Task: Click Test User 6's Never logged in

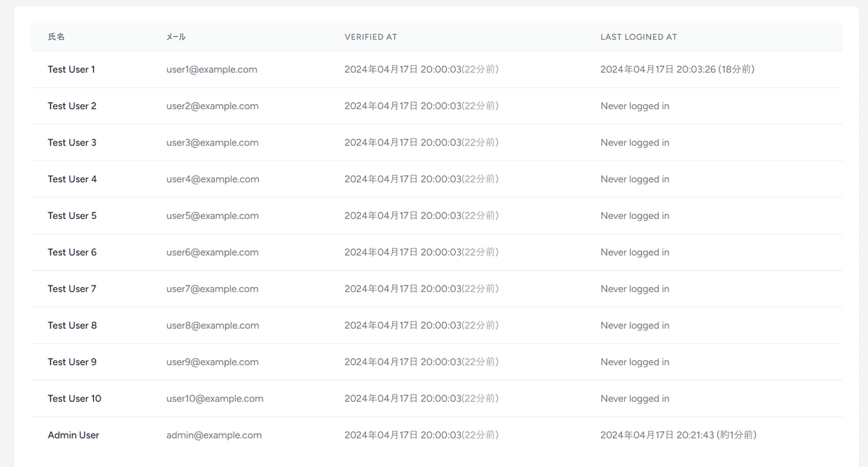Action: pyautogui.click(x=635, y=252)
